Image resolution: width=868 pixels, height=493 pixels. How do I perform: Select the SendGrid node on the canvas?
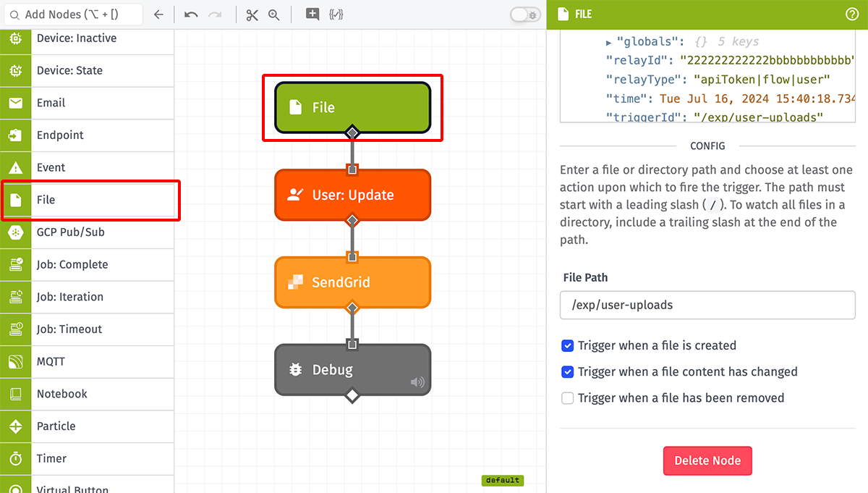click(x=352, y=282)
